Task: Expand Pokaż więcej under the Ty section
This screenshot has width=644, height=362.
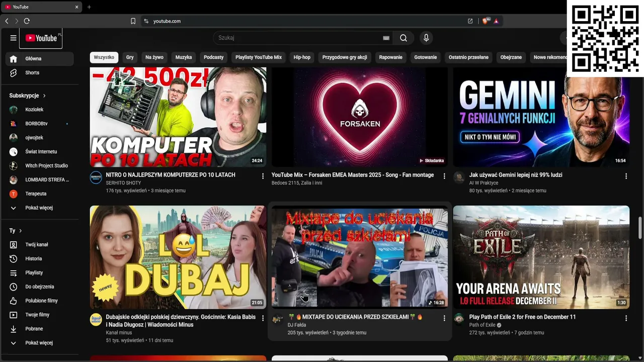Action: click(40, 343)
